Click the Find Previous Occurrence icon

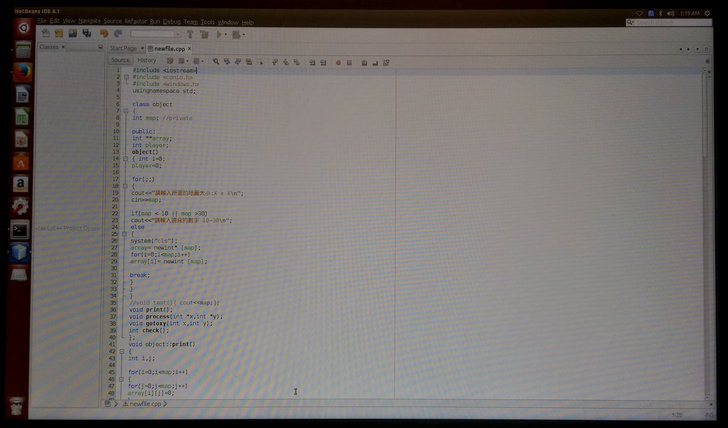point(227,62)
